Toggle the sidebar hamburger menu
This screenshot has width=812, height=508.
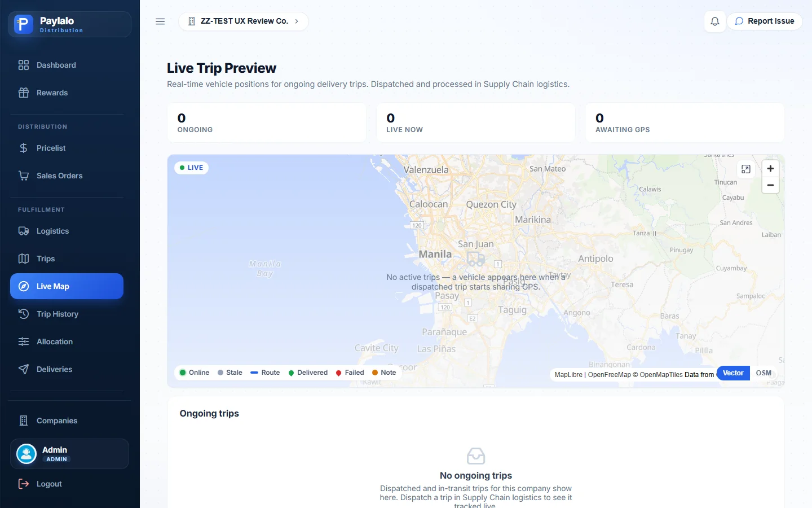tap(160, 21)
